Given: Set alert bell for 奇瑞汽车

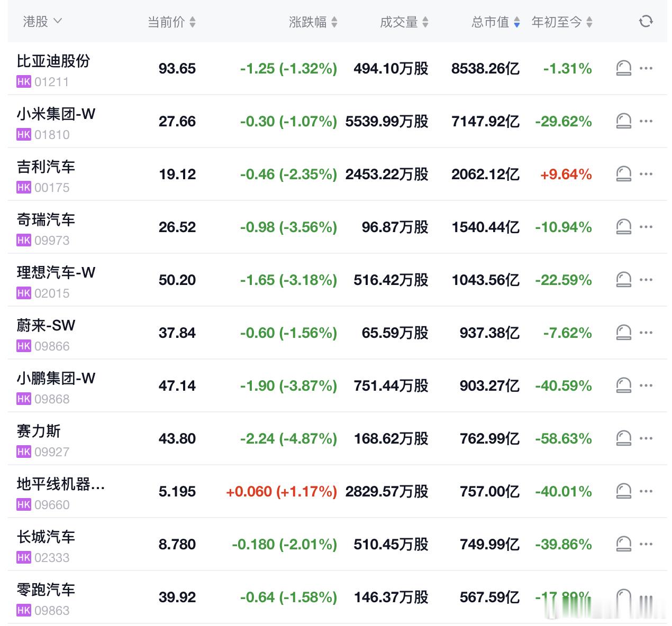Looking at the screenshot, I should pyautogui.click(x=624, y=227).
